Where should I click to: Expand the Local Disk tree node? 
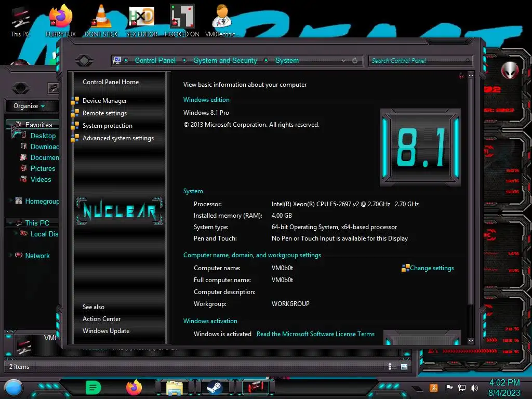[x=16, y=234]
